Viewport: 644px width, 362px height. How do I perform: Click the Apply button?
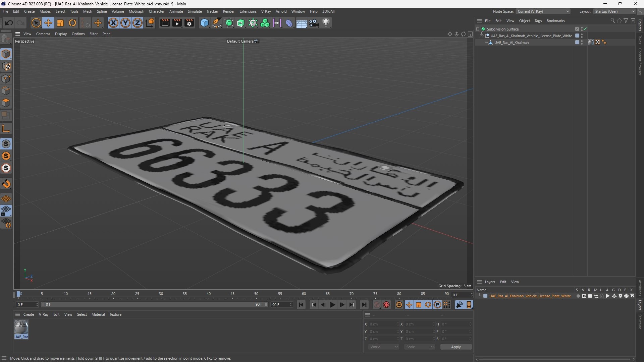click(456, 347)
